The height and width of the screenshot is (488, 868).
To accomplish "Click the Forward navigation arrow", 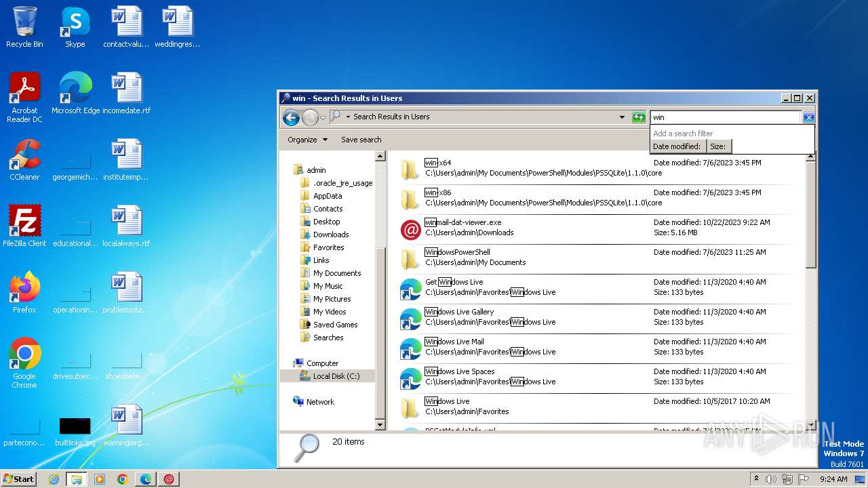I will coord(310,117).
